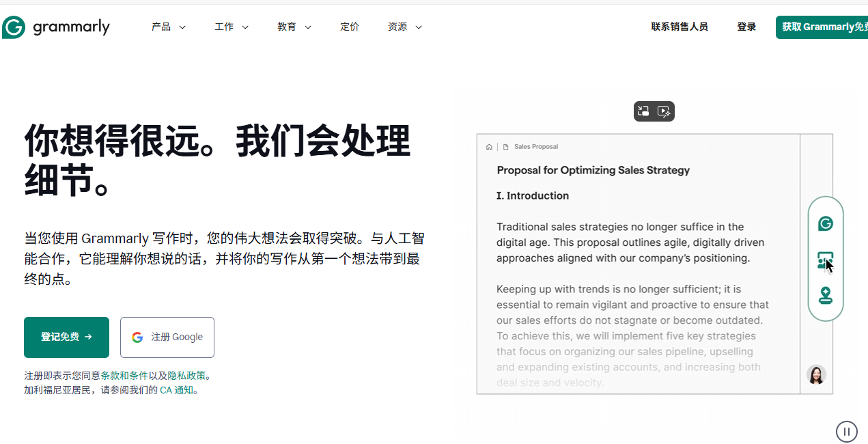Open the 隐私政策 privacy policy link

pyautogui.click(x=186, y=376)
